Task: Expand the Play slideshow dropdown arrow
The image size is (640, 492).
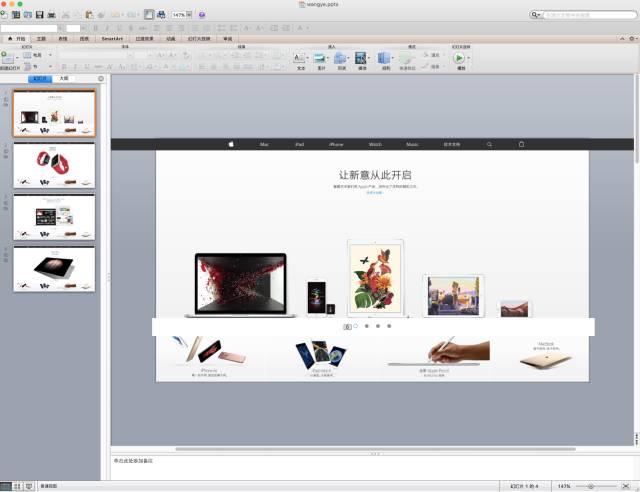Action: pyautogui.click(x=469, y=58)
